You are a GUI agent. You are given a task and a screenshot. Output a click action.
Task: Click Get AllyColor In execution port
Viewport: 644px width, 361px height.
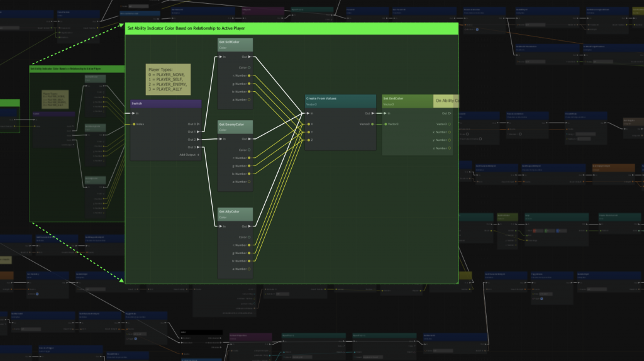(221, 226)
